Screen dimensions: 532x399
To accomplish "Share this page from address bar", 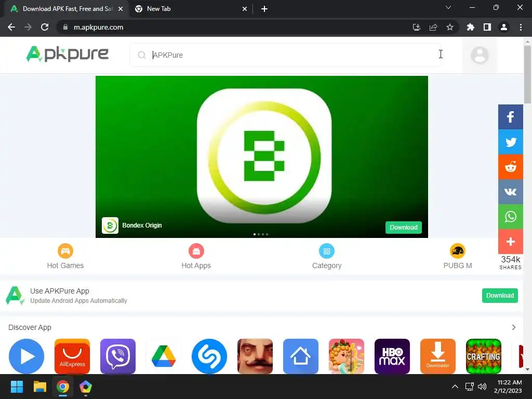I will 433,27.
